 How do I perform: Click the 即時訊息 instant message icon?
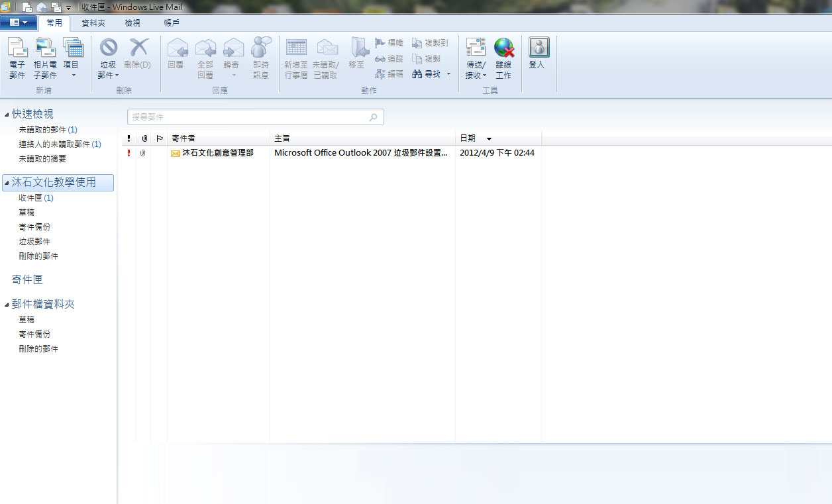261,48
